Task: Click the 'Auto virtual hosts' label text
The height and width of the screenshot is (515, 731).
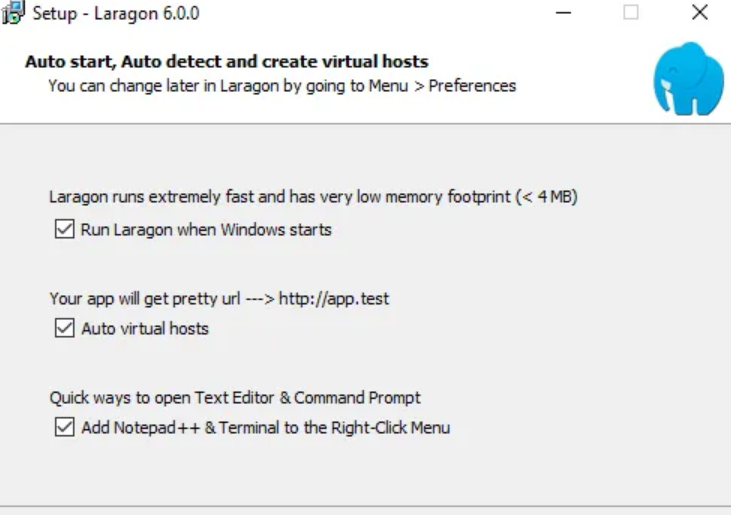Action: click(x=145, y=328)
